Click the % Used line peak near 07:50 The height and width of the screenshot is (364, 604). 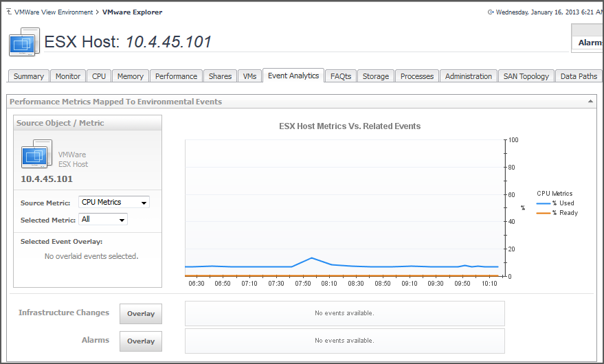tap(312, 258)
